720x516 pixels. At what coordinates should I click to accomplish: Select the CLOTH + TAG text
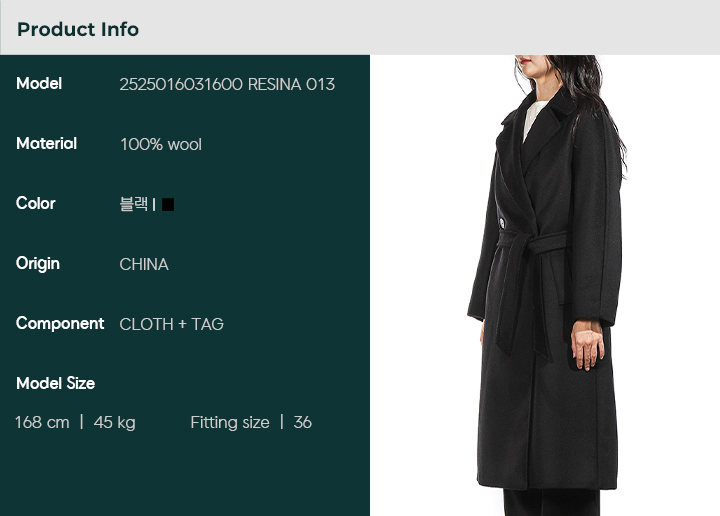coord(171,325)
